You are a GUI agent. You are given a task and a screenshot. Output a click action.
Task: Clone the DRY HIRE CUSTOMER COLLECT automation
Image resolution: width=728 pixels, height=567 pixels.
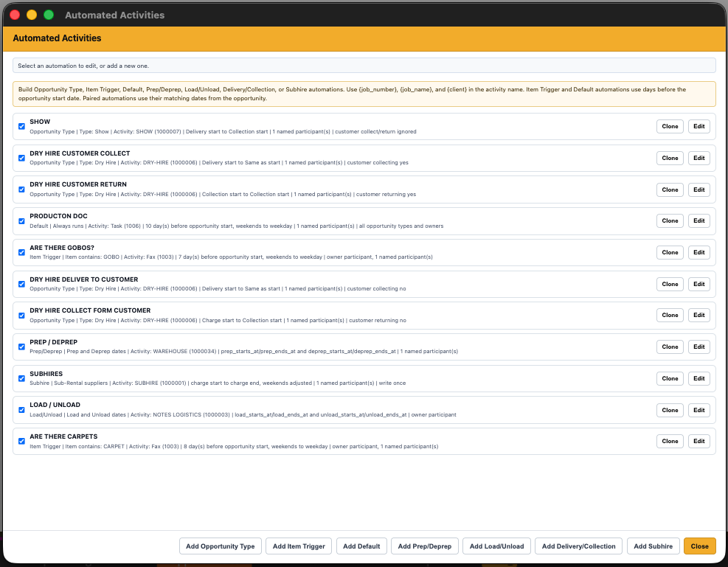tap(670, 158)
